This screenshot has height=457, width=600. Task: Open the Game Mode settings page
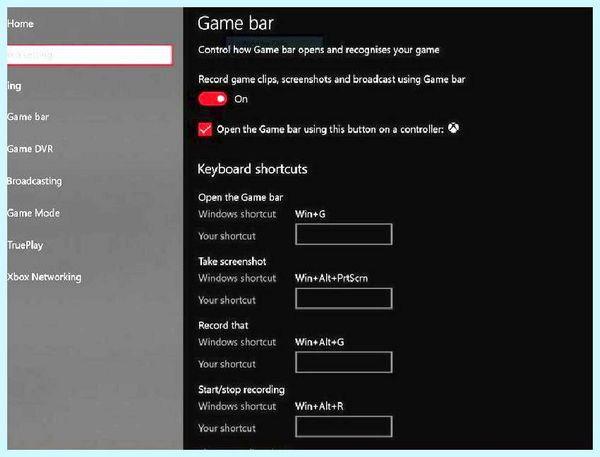click(x=33, y=213)
